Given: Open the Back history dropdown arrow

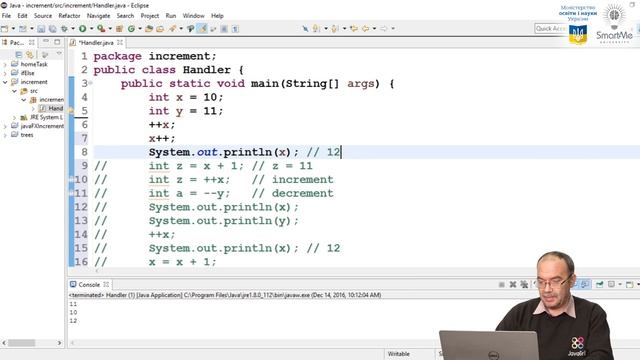Looking at the screenshot, I should (x=374, y=29).
